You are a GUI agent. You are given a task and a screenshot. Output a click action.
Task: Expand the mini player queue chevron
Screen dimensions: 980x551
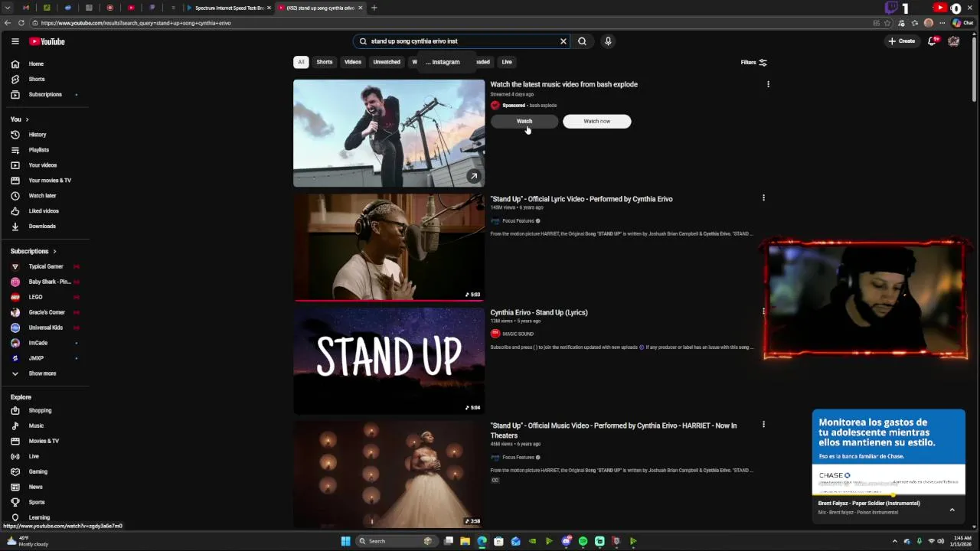click(x=952, y=510)
